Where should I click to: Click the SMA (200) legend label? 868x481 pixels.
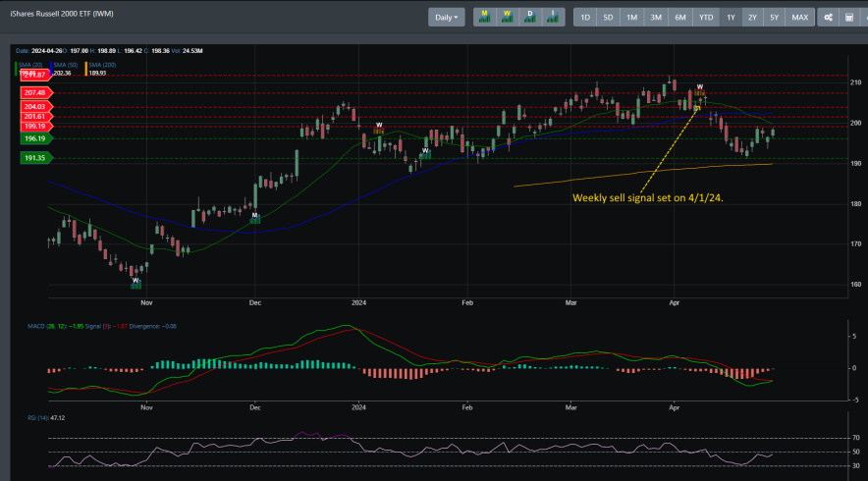pos(102,65)
